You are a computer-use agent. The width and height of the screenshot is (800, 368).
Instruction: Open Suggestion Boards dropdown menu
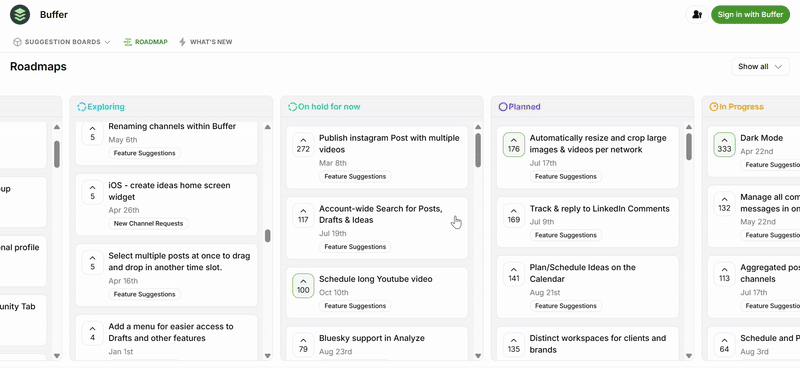[62, 42]
